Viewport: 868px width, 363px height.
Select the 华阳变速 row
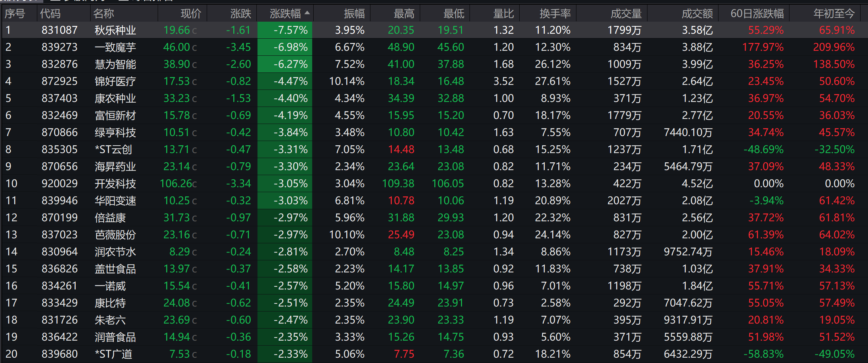(x=434, y=201)
